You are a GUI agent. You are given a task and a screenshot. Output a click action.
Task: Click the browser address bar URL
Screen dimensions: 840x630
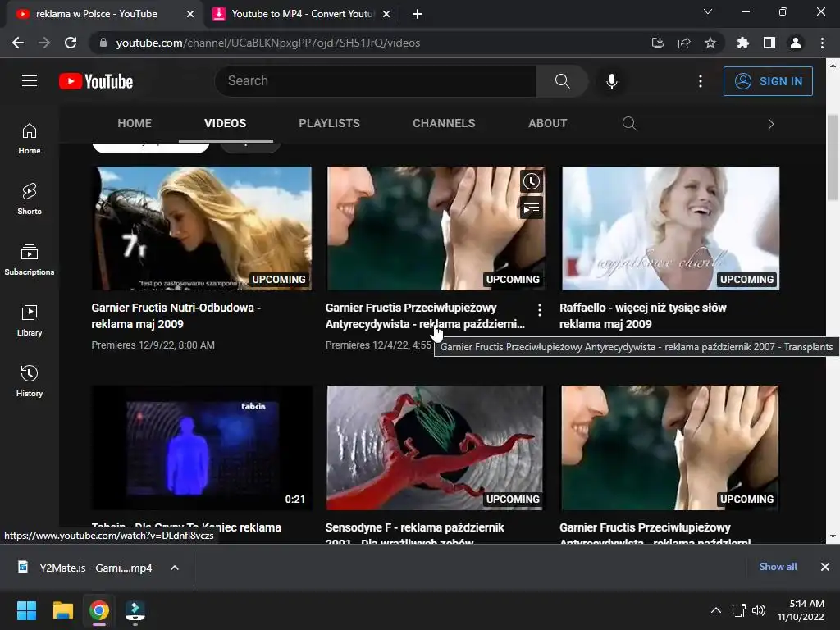[x=268, y=43]
